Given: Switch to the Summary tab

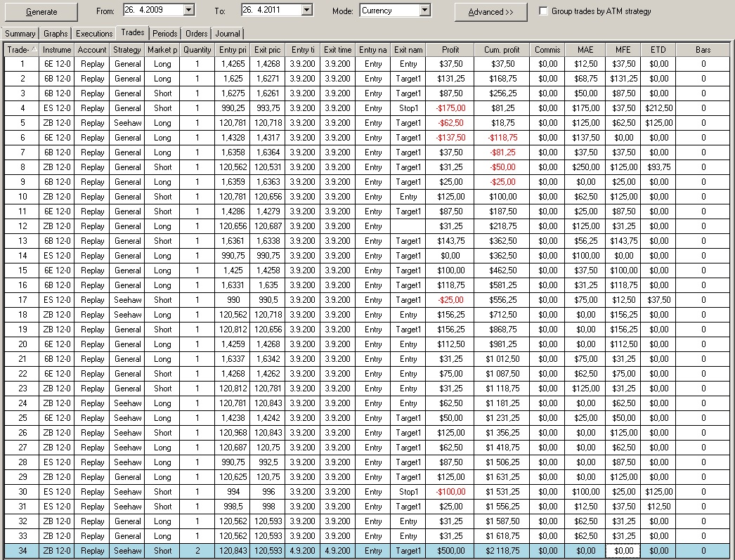Looking at the screenshot, I should pyautogui.click(x=20, y=33).
